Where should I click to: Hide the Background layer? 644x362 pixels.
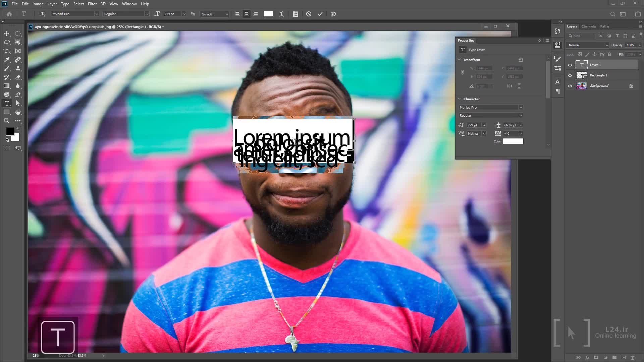coord(570,86)
